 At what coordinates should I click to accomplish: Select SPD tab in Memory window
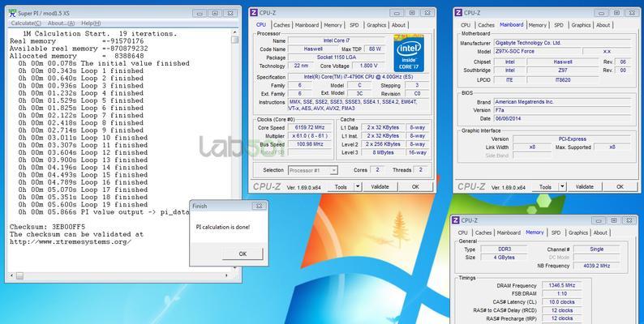tap(556, 232)
